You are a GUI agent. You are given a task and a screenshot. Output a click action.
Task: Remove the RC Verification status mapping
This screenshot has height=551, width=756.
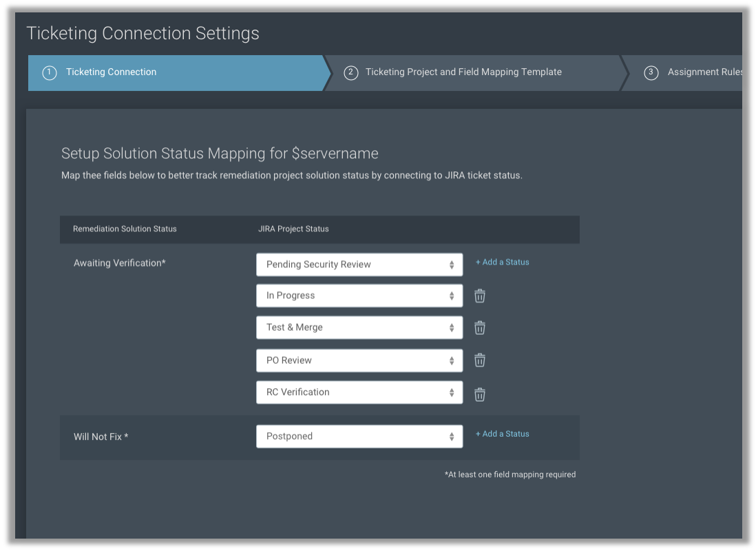pos(480,394)
